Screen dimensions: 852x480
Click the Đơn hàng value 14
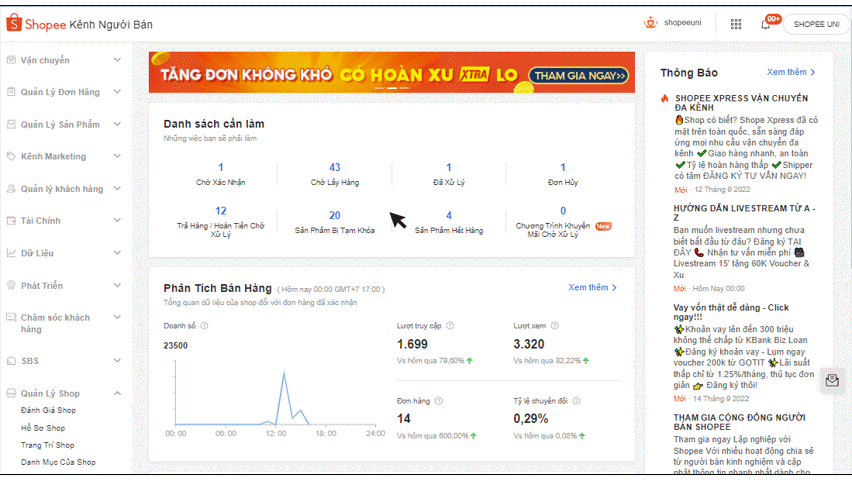[404, 419]
